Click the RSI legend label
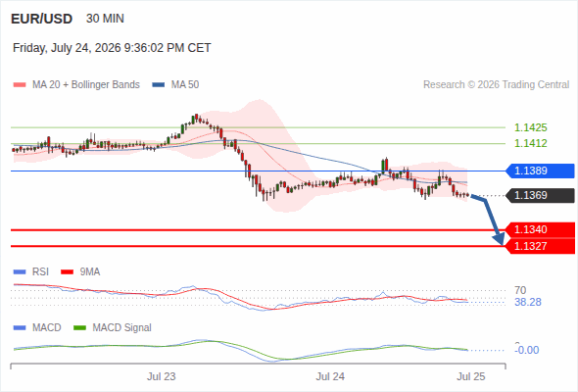This screenshot has height=392, width=578. pos(40,272)
